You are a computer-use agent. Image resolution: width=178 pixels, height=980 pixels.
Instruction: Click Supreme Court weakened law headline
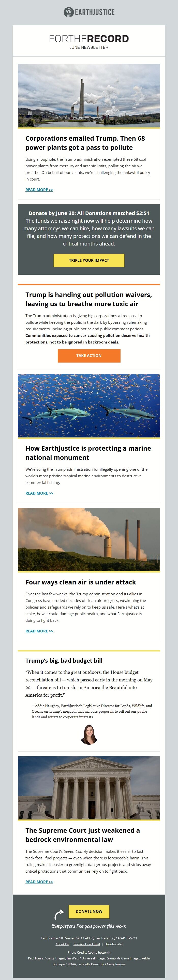click(82, 835)
